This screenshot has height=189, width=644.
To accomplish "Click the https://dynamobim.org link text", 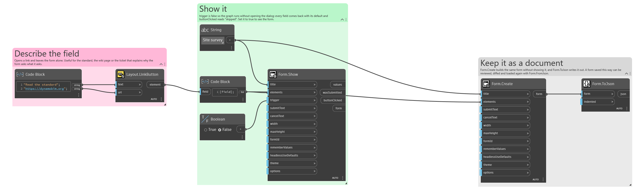I will [x=45, y=89].
